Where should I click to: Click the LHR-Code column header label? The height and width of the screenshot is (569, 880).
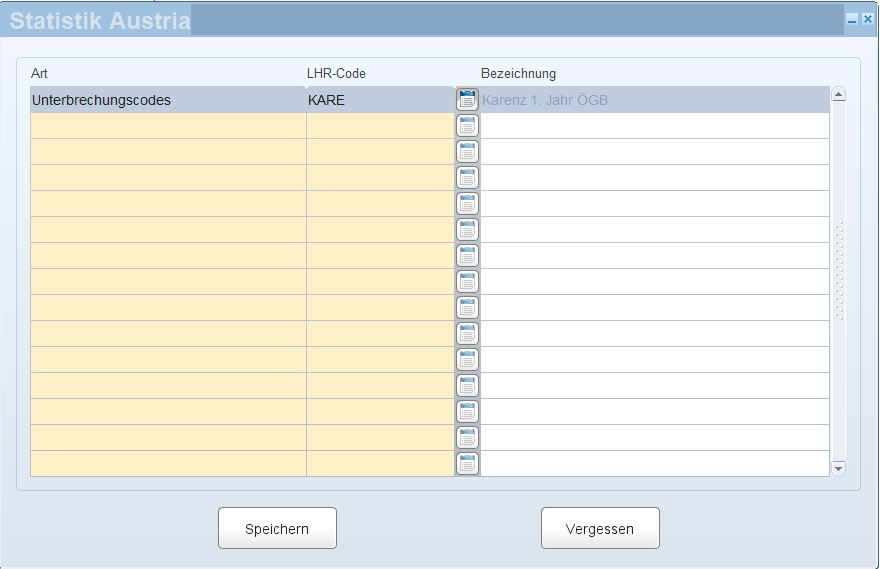click(336, 74)
